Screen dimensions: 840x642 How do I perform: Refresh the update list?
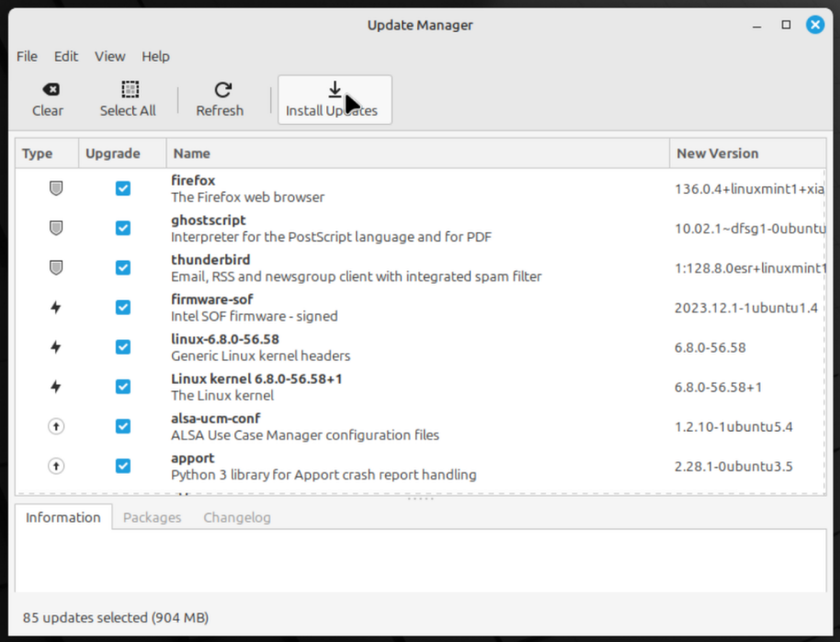click(x=220, y=99)
